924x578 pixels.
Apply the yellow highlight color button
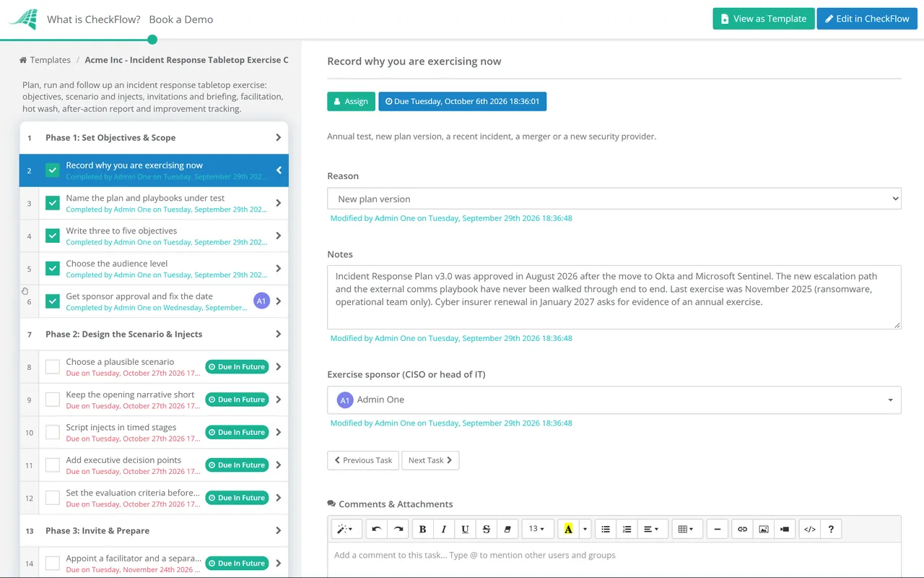click(569, 529)
